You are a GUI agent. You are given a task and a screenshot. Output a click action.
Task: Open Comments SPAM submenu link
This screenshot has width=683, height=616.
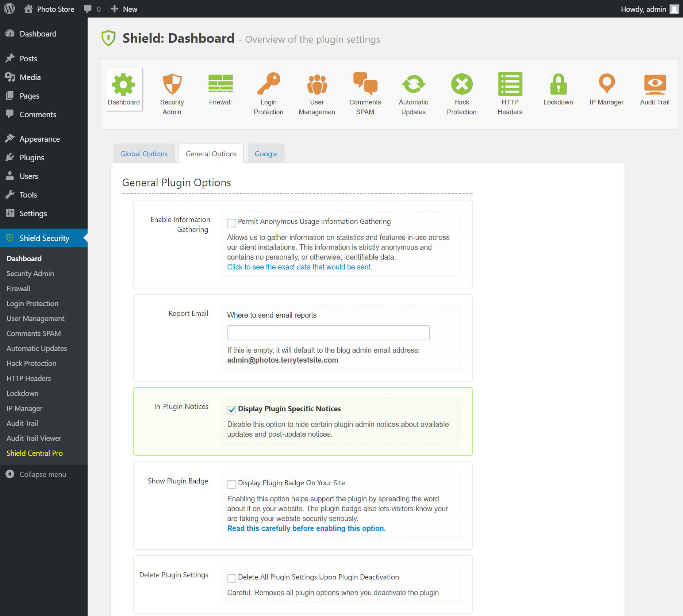(34, 333)
